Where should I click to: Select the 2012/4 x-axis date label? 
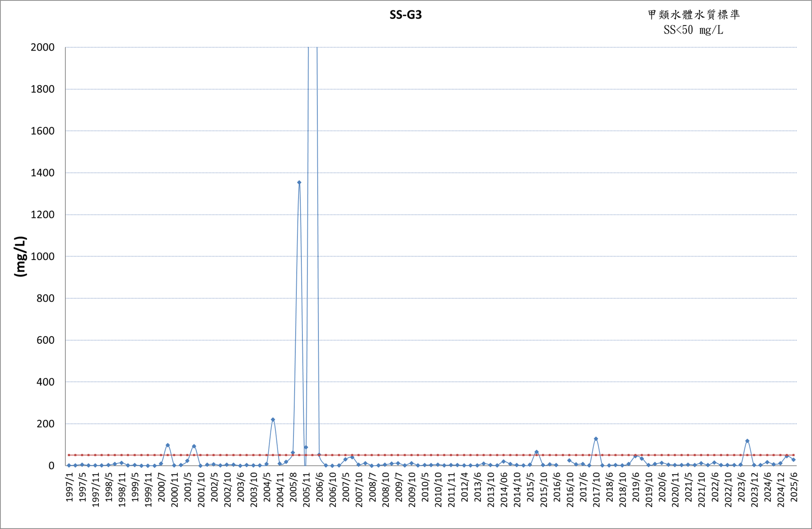465,486
